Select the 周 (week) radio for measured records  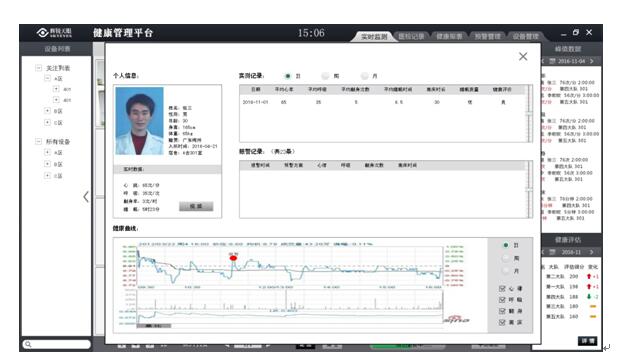tap(326, 76)
